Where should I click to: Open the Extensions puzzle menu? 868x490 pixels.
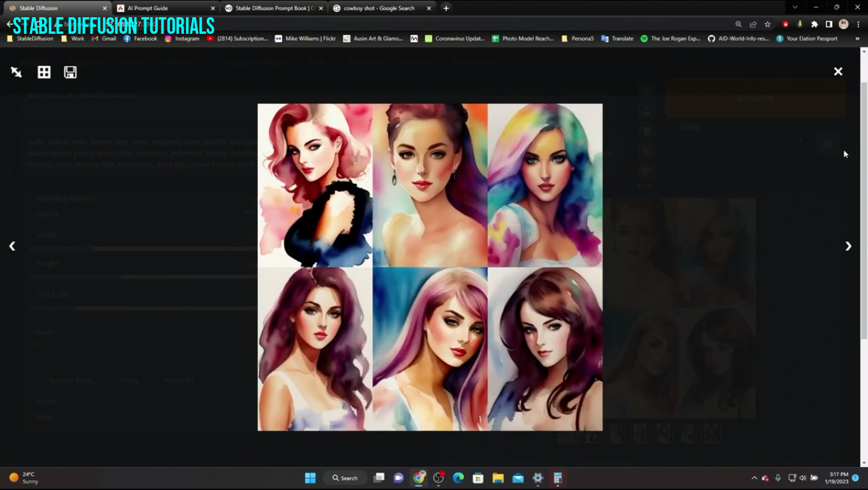(x=814, y=24)
